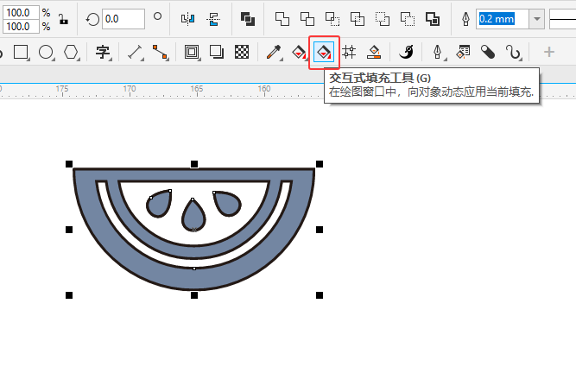Click the top-left selection handle
This screenshot has height=392, width=576.
pyautogui.click(x=69, y=164)
